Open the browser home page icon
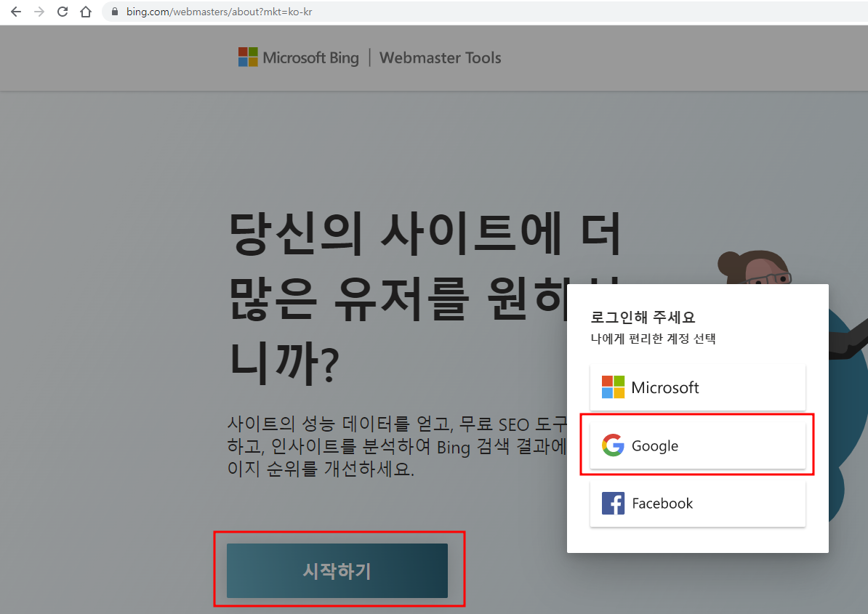 coord(86,12)
